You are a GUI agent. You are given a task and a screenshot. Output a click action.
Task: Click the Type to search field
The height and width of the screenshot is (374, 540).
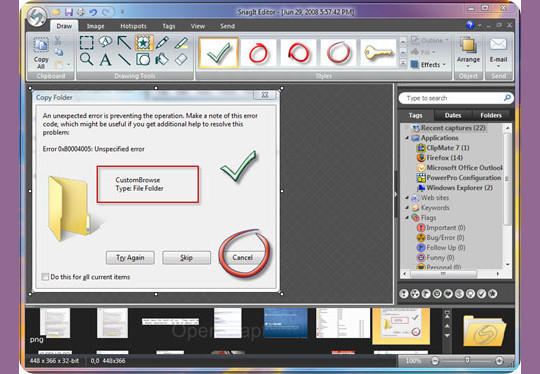click(x=455, y=98)
